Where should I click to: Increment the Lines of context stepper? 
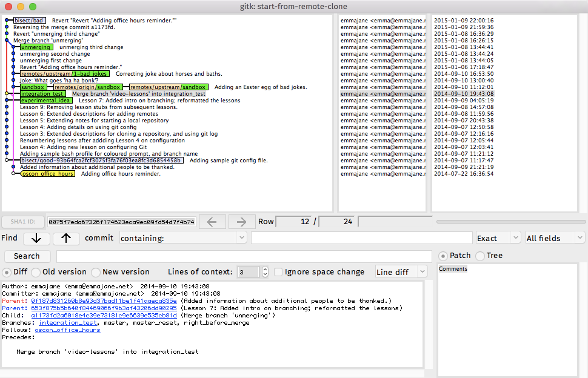point(265,269)
